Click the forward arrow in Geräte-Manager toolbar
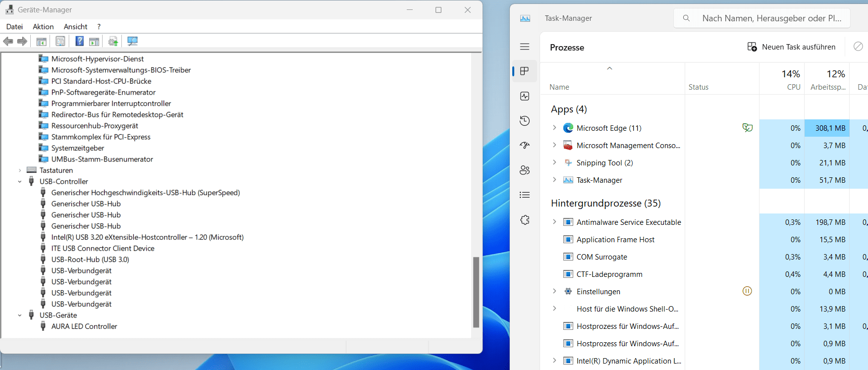Viewport: 868px width, 370px height. [22, 42]
